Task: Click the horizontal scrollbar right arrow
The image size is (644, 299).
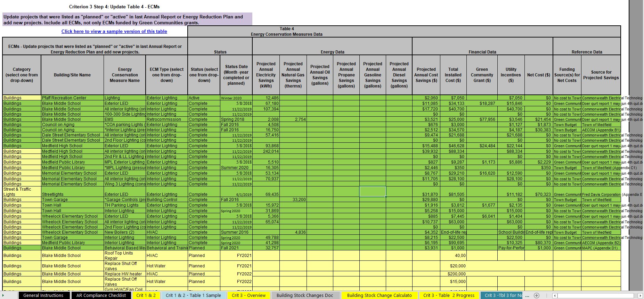Action: (x=640, y=296)
